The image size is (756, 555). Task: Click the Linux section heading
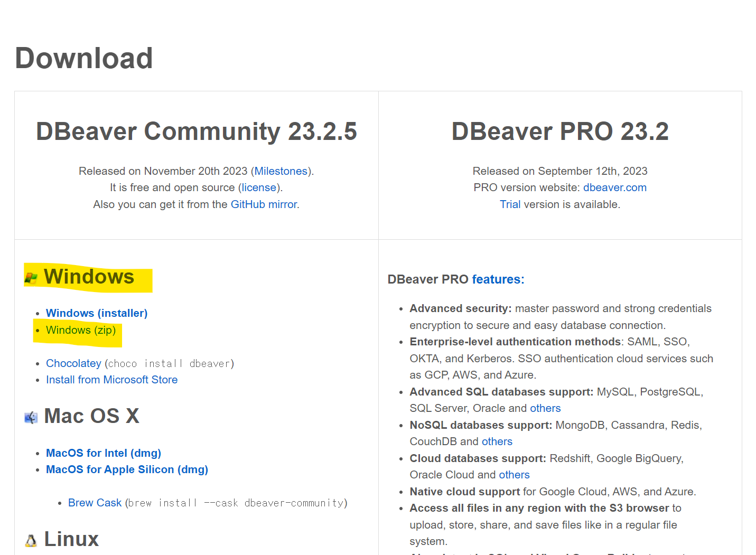71,539
